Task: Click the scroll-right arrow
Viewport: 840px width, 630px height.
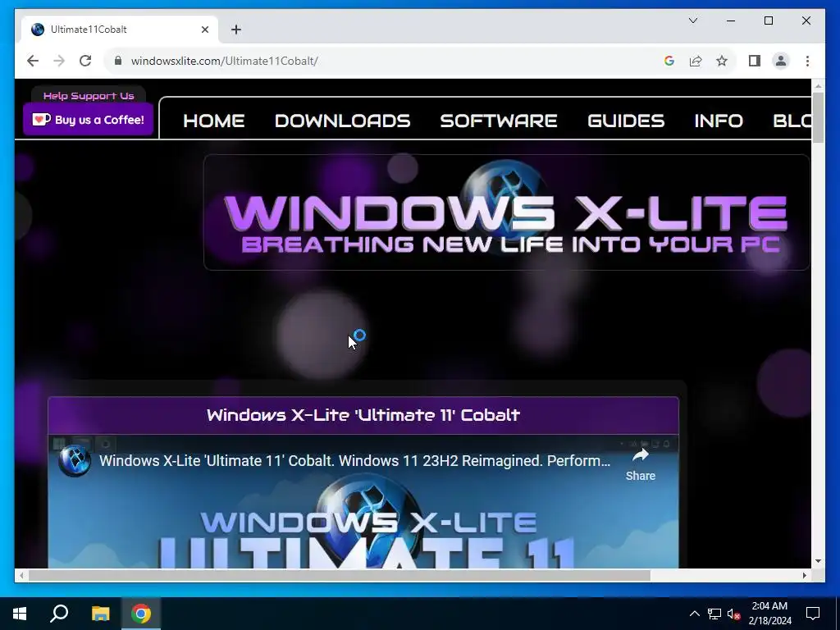Action: coord(805,575)
